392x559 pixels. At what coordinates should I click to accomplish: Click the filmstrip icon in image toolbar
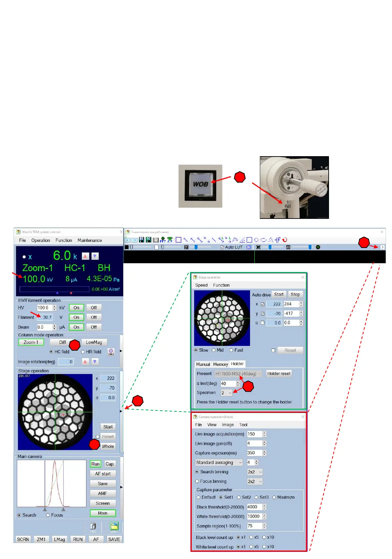click(x=156, y=240)
